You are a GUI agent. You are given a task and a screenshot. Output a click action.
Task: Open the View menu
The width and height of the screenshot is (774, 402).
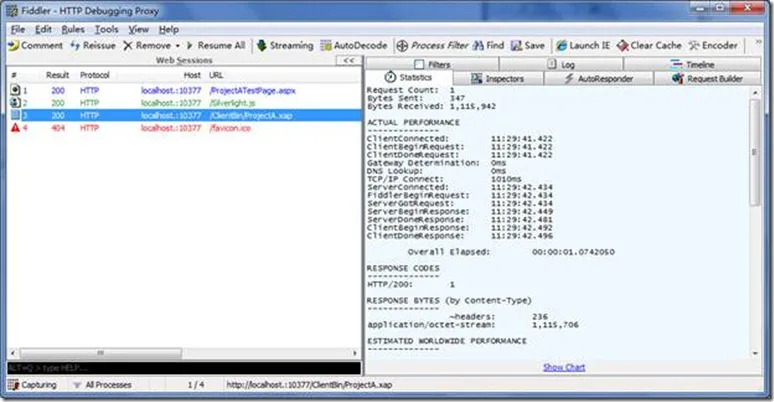(139, 30)
